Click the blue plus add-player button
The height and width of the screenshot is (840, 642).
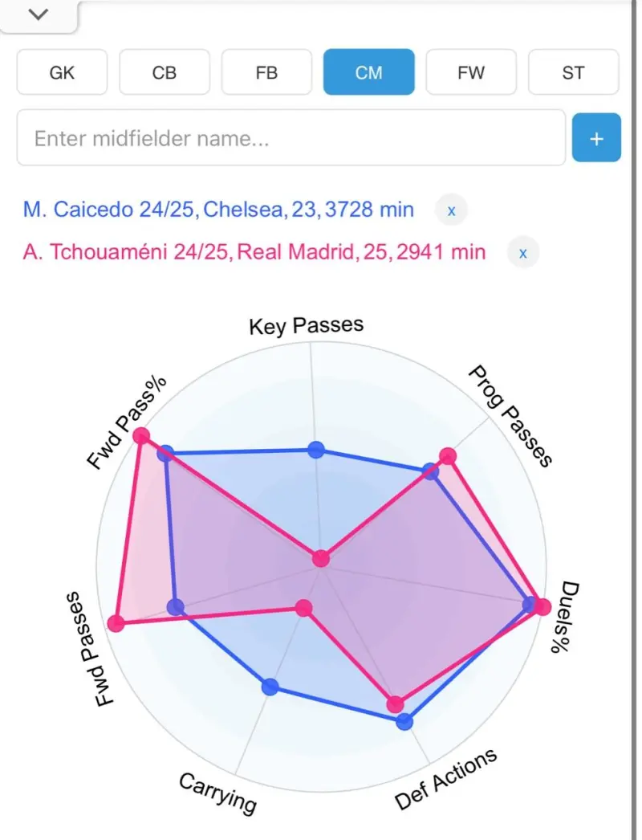[596, 137]
